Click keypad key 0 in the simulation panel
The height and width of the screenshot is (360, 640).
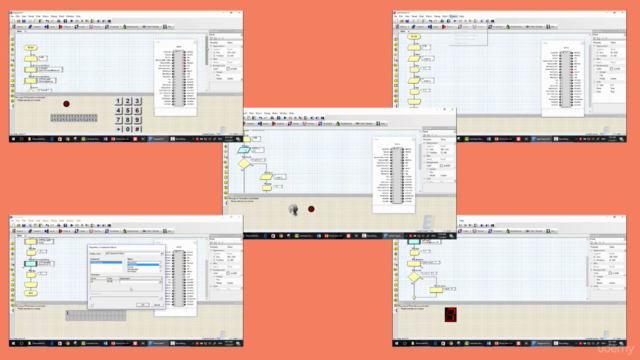pyautogui.click(x=128, y=129)
